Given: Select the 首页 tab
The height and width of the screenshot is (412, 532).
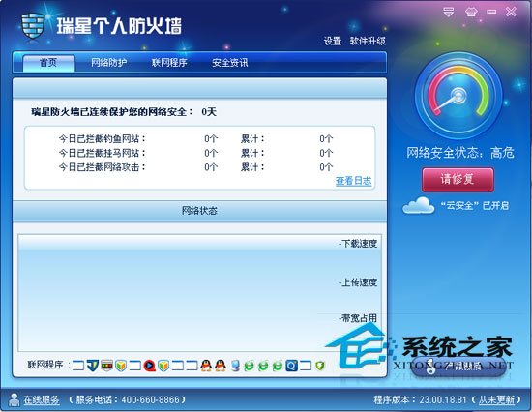Looking at the screenshot, I should tap(48, 63).
